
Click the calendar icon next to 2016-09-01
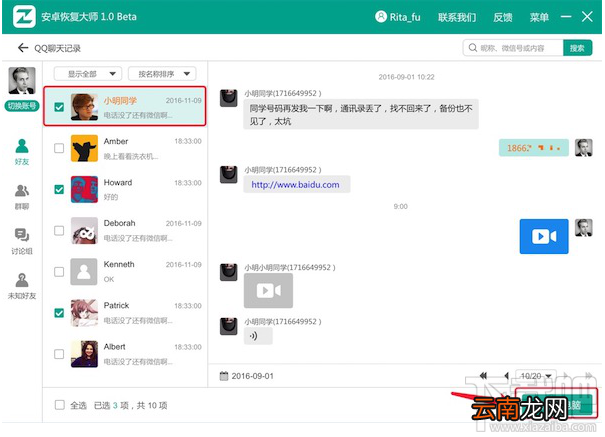click(x=224, y=376)
